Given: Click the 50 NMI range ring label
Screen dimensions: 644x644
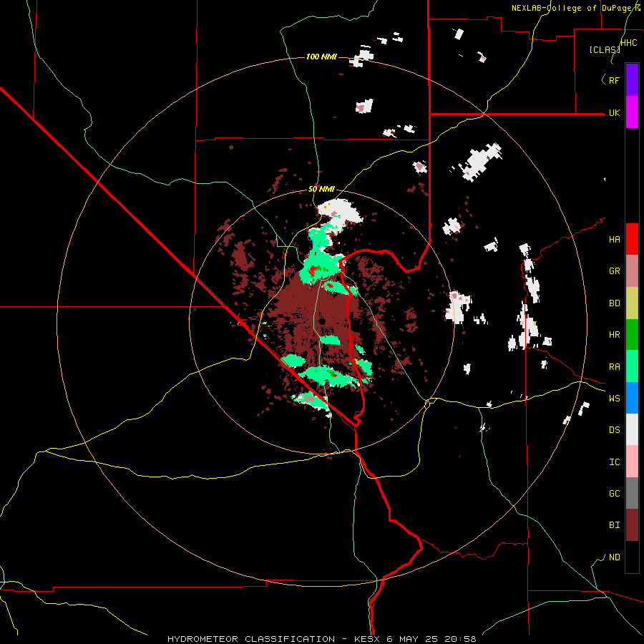Looking at the screenshot, I should [x=321, y=190].
